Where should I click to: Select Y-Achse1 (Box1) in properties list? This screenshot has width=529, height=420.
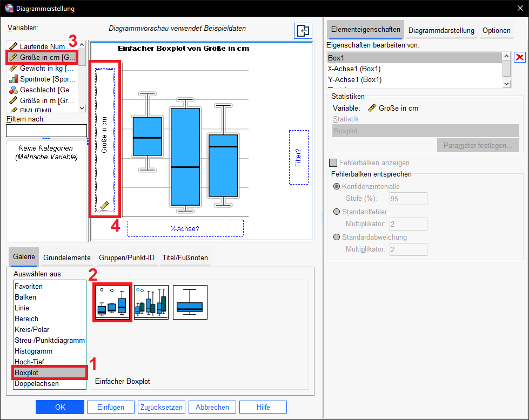414,79
